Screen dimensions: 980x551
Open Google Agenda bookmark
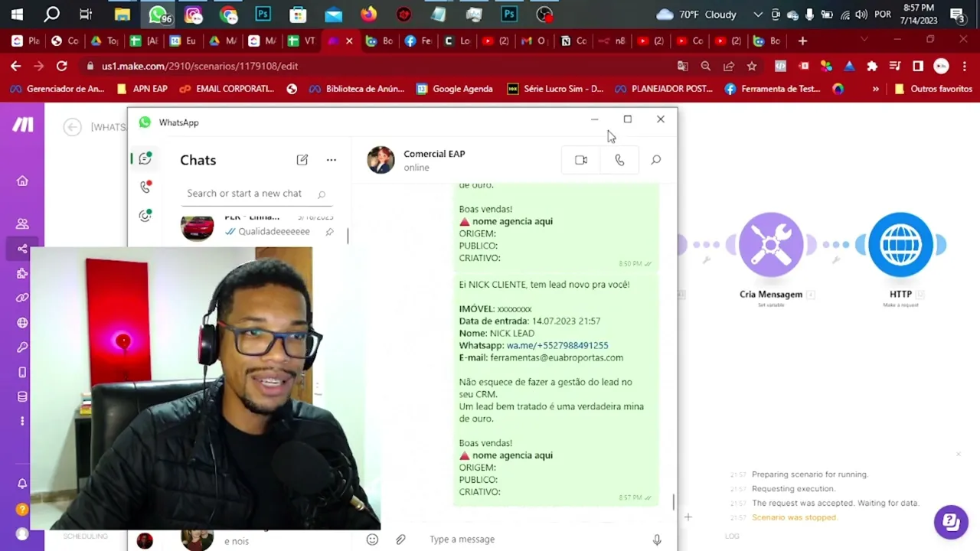455,89
